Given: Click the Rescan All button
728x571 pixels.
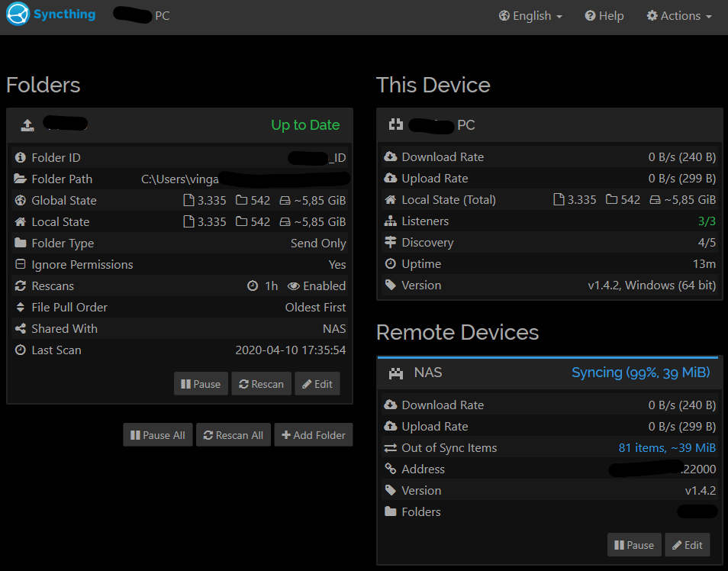Looking at the screenshot, I should tap(234, 435).
